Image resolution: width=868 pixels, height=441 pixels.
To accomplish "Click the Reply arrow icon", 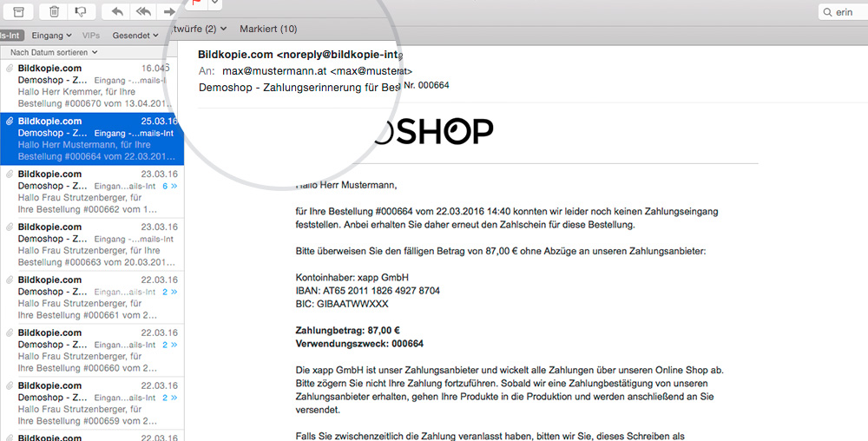I will tap(117, 11).
